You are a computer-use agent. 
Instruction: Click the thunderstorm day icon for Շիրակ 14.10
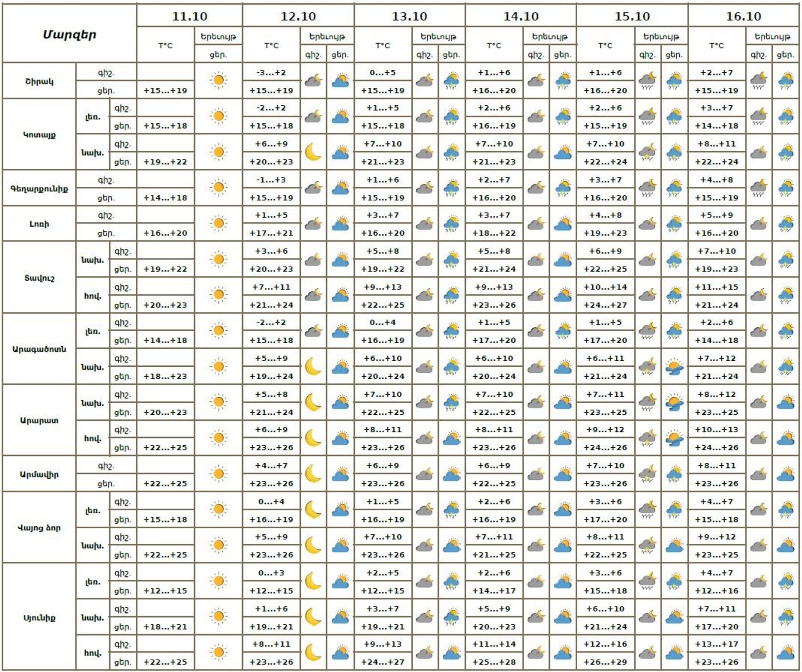point(563,81)
